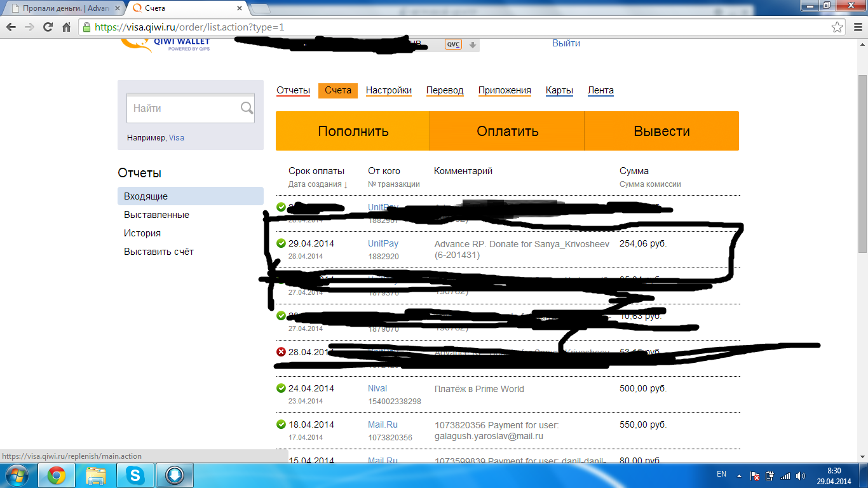
Task: Click the EN language indicator in taskbar
Action: pyautogui.click(x=721, y=474)
